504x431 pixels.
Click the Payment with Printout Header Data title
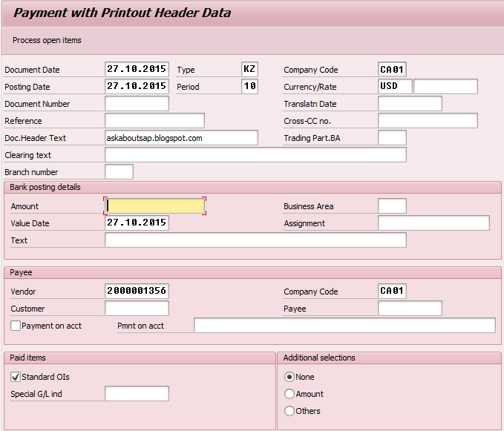pos(122,13)
